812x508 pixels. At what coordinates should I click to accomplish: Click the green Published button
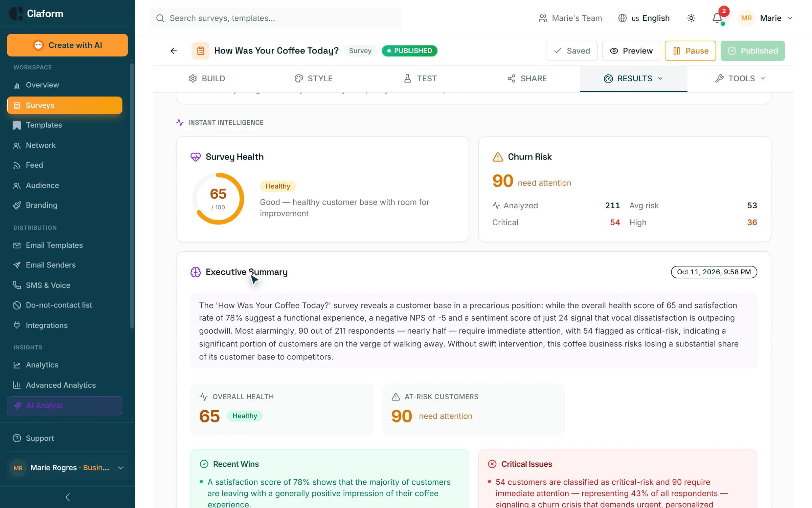(752, 51)
